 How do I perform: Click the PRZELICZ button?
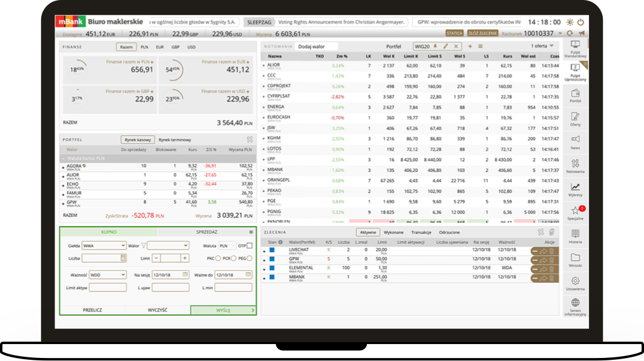(93, 310)
